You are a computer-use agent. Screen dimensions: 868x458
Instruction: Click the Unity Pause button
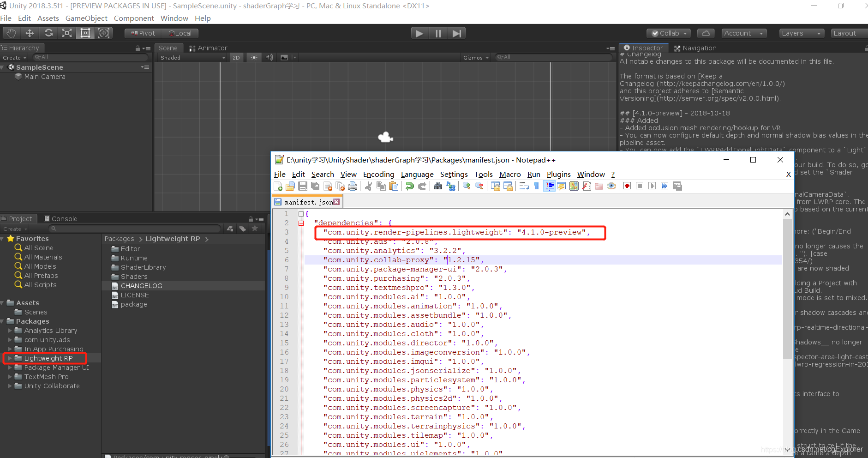438,33
